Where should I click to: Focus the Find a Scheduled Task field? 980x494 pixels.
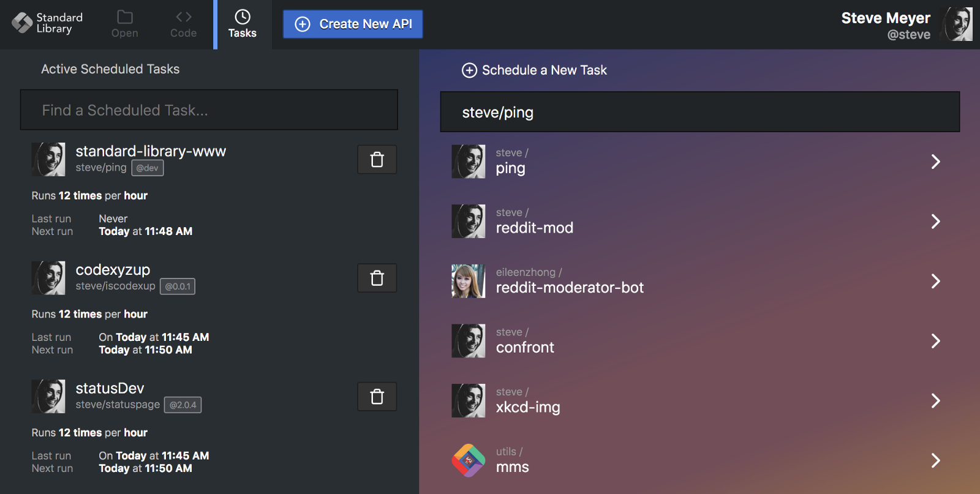209,110
